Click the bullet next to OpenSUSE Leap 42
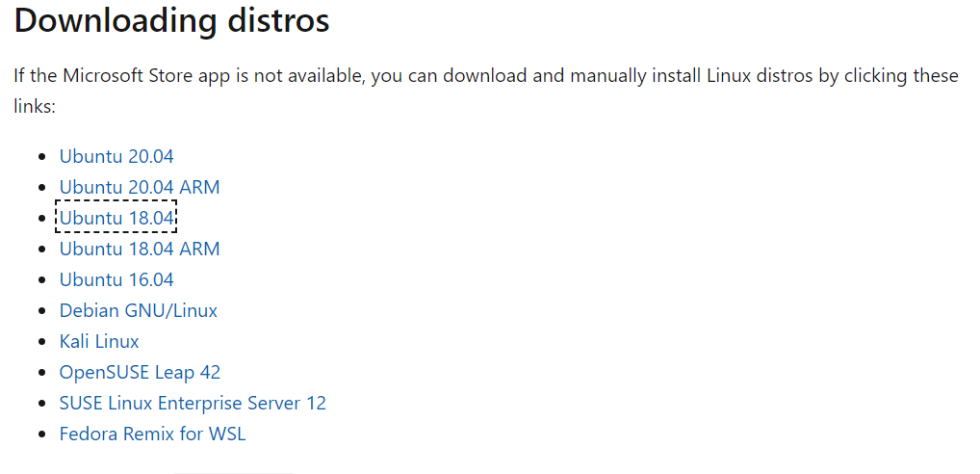This screenshot has height=474, width=980. coord(40,373)
